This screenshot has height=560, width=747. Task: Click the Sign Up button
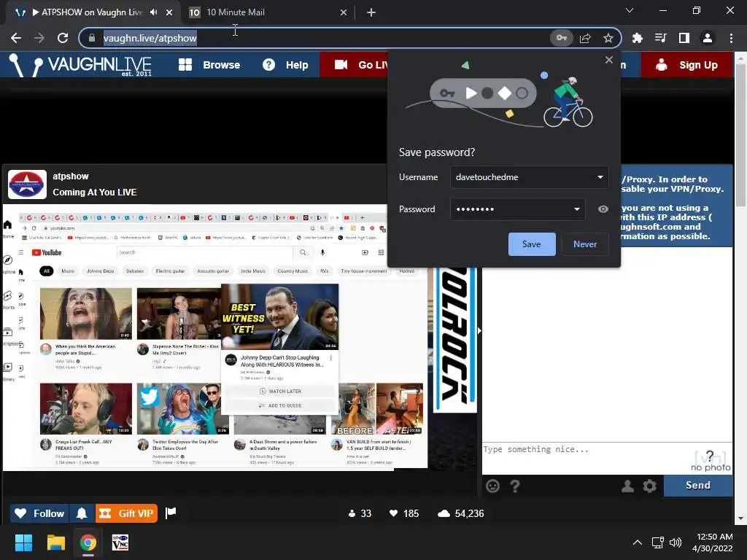pos(686,65)
